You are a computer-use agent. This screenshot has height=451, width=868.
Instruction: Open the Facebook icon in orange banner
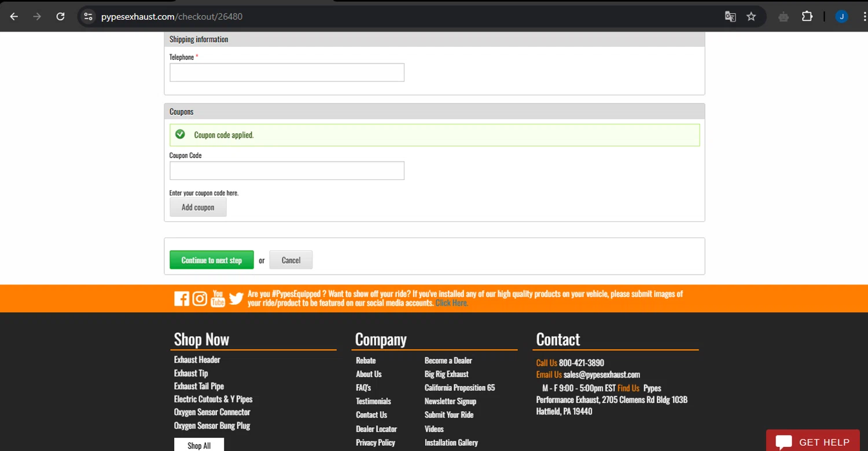pos(182,298)
